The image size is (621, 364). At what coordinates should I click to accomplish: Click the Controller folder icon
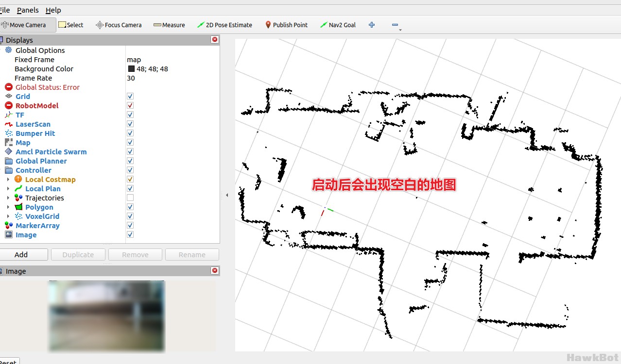[8, 170]
